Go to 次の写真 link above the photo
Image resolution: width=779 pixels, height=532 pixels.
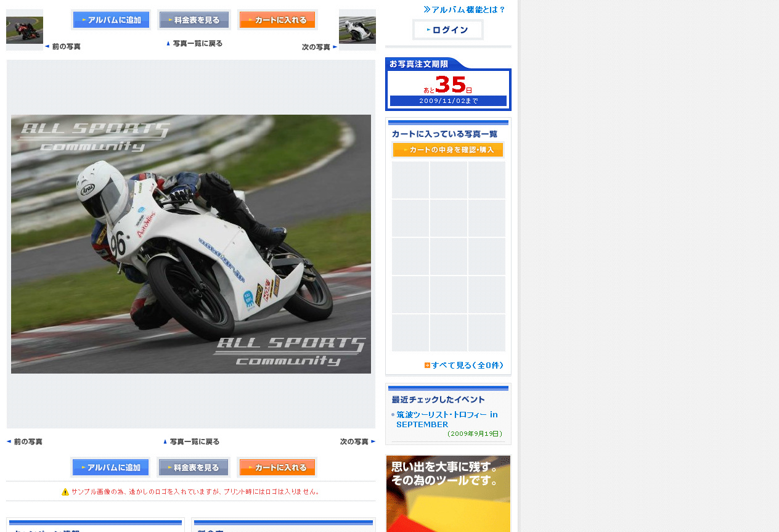[x=320, y=47]
